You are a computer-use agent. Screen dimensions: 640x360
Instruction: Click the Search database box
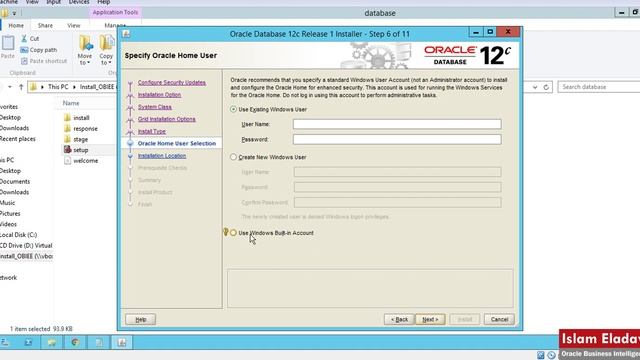click(598, 87)
